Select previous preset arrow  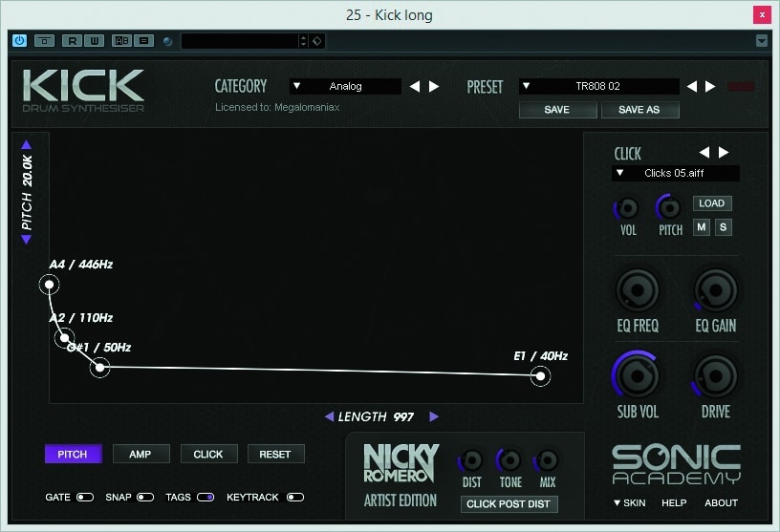pos(691,87)
